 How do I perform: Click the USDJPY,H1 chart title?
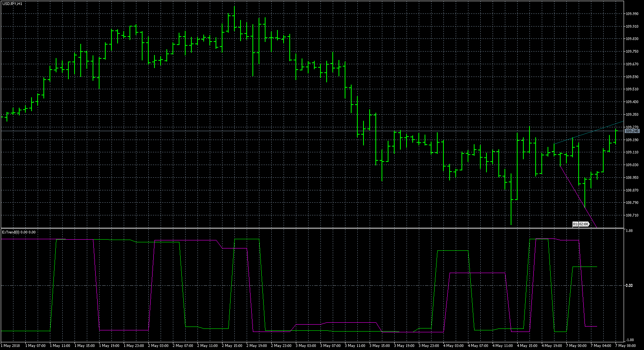[12, 3]
